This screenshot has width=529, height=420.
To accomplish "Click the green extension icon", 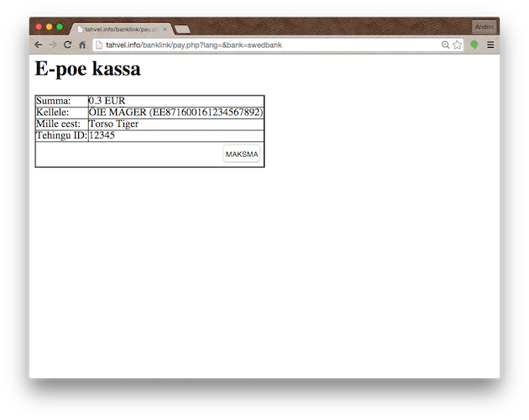I will 474,45.
